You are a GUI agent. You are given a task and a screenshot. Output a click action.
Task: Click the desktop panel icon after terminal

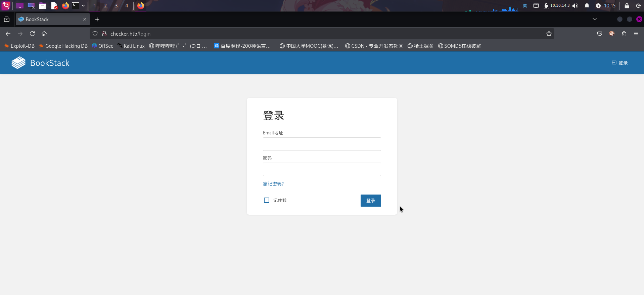31,6
